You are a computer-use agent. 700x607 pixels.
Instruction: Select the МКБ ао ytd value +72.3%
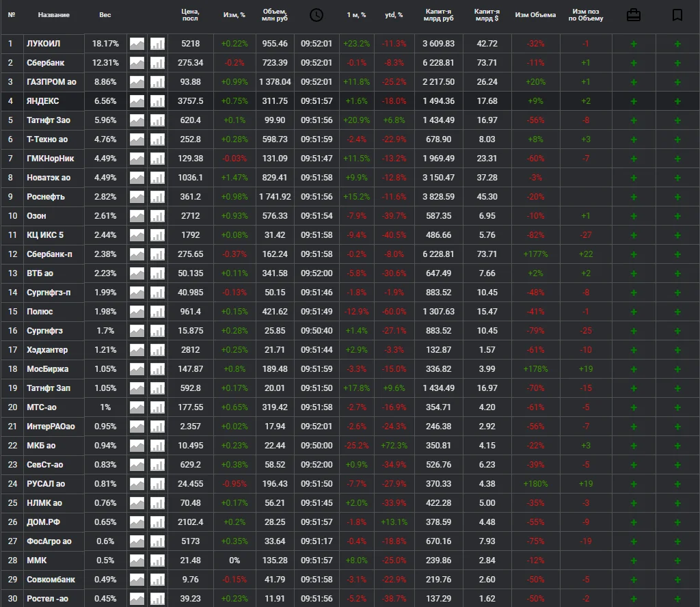click(394, 446)
